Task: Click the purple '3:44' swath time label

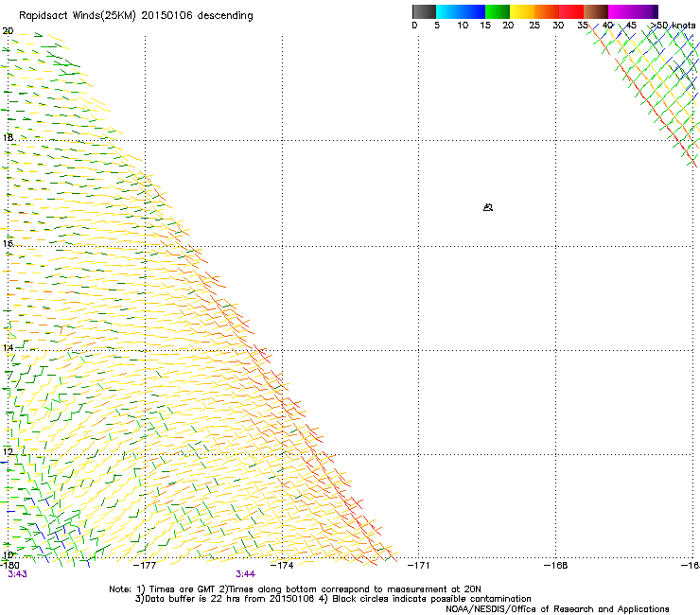Action: click(246, 574)
